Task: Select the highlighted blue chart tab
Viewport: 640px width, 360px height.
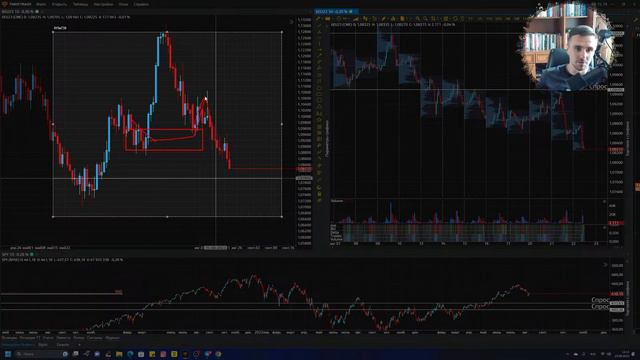Action: pyautogui.click(x=336, y=11)
